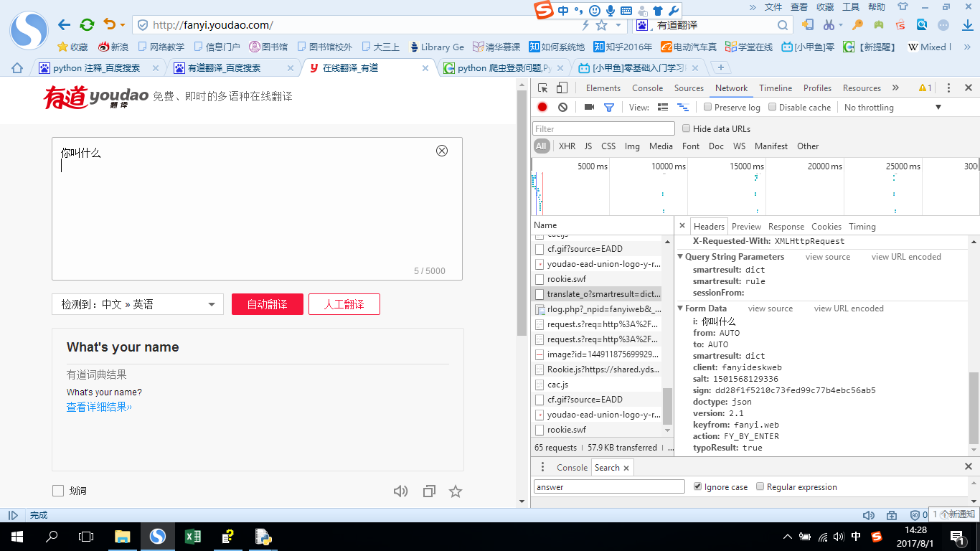The image size is (980, 551).
Task: Close the request details pane
Action: click(x=682, y=226)
